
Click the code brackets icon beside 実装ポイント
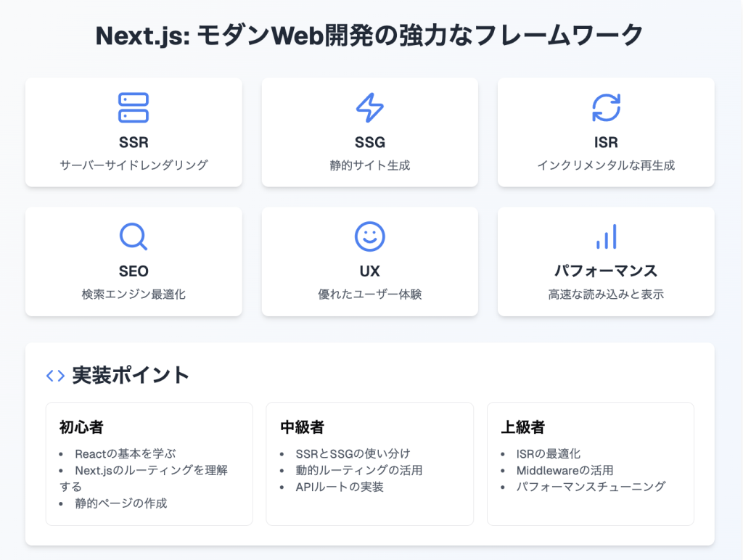point(55,375)
